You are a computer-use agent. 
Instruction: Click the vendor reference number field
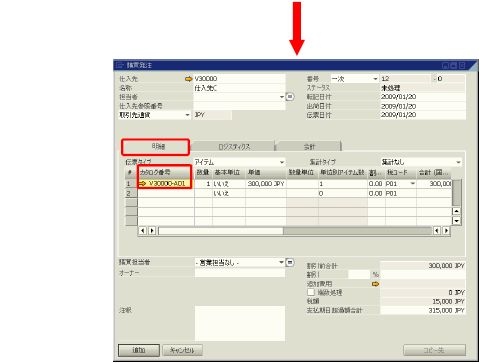pyautogui.click(x=239, y=106)
